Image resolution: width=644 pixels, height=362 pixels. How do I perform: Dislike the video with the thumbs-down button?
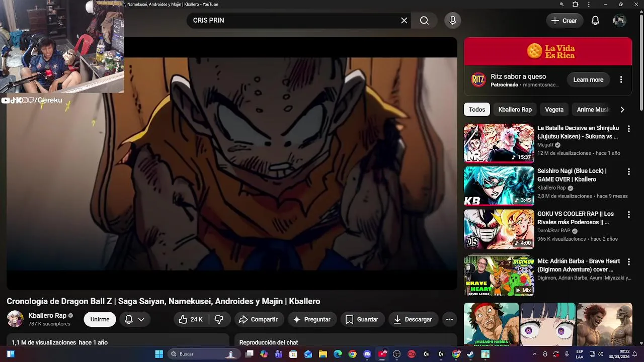[x=219, y=319]
